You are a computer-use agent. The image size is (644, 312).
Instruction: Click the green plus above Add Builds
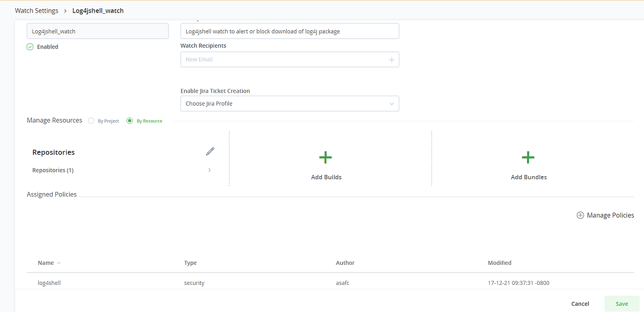325,157
